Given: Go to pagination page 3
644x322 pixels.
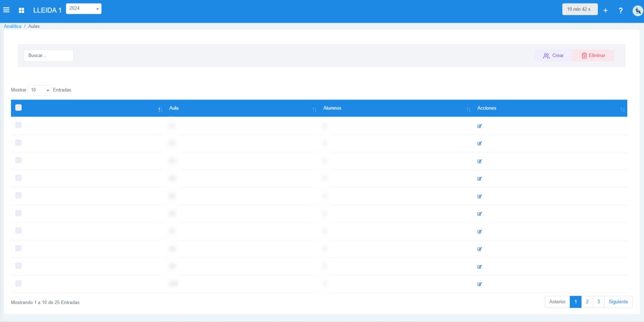Looking at the screenshot, I should tap(598, 302).
